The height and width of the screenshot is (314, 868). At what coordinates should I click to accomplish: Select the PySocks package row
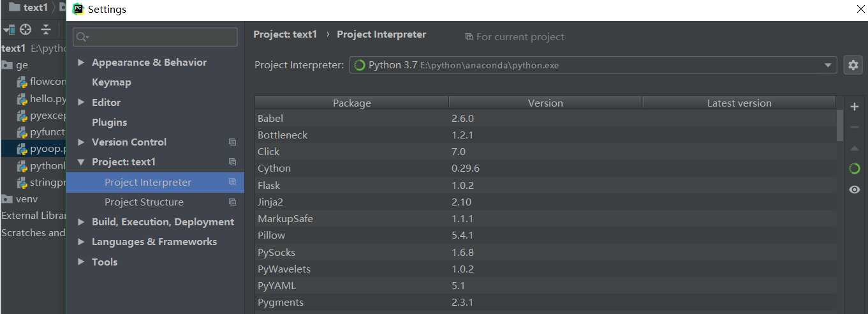point(545,253)
